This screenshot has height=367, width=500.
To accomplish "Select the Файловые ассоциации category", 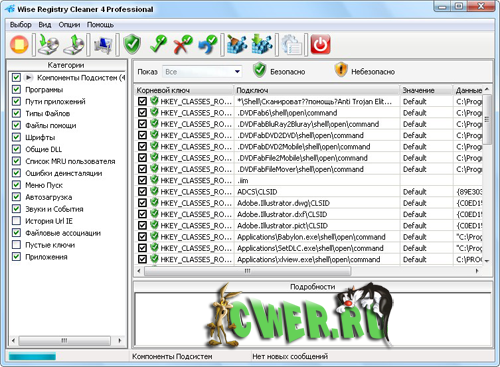I will tap(63, 233).
